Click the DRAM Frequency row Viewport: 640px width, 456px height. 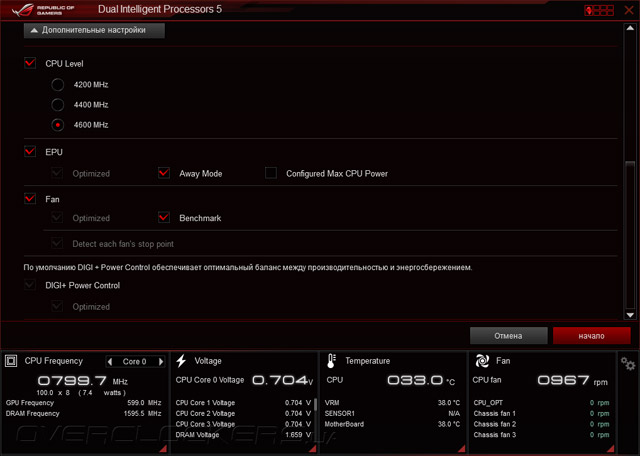coord(84,414)
